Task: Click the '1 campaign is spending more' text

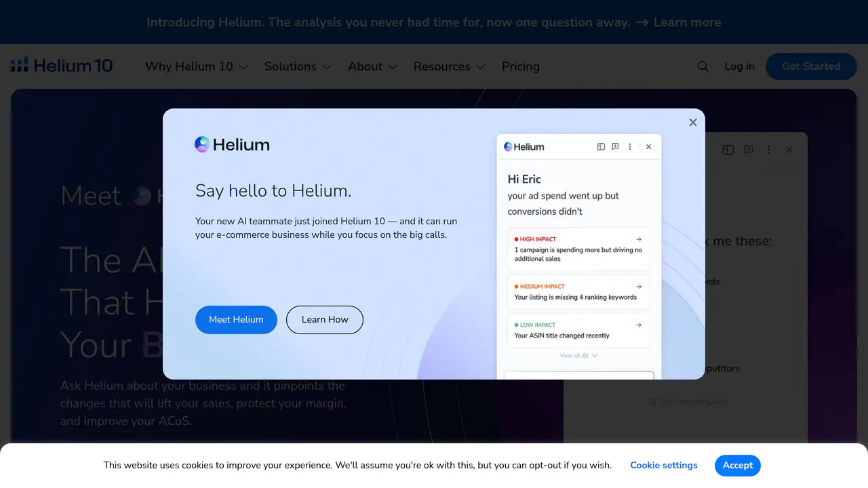Action: [x=578, y=254]
